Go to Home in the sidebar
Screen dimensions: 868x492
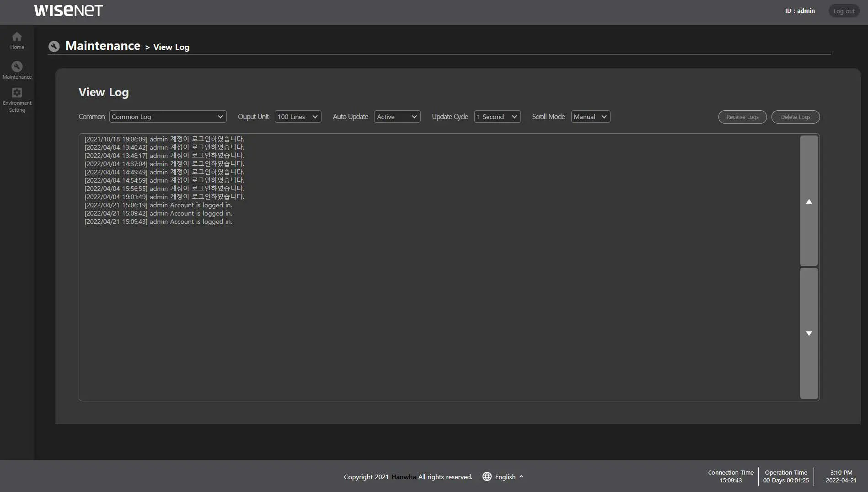pos(17,41)
